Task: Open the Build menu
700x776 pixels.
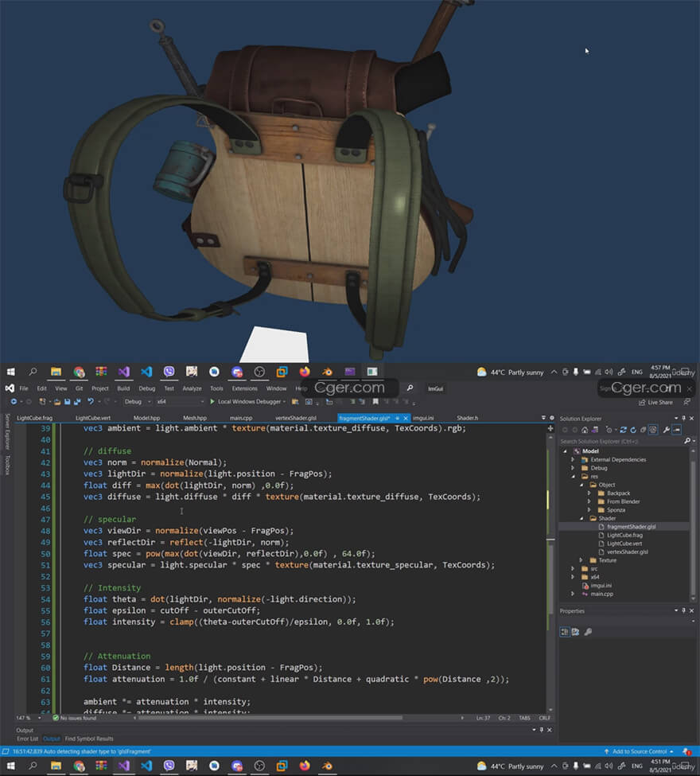Action: pyautogui.click(x=123, y=388)
